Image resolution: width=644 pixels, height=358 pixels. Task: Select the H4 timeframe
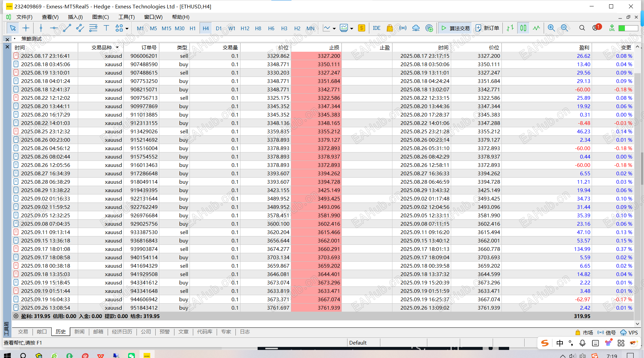click(206, 28)
